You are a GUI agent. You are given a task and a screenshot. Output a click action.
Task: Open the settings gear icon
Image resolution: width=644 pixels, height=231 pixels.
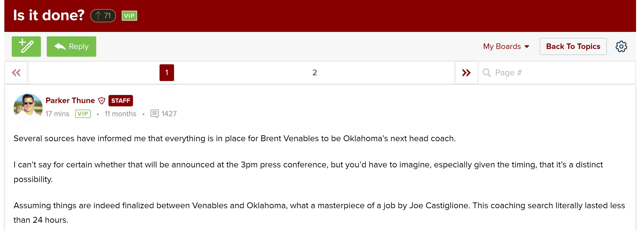tap(621, 47)
